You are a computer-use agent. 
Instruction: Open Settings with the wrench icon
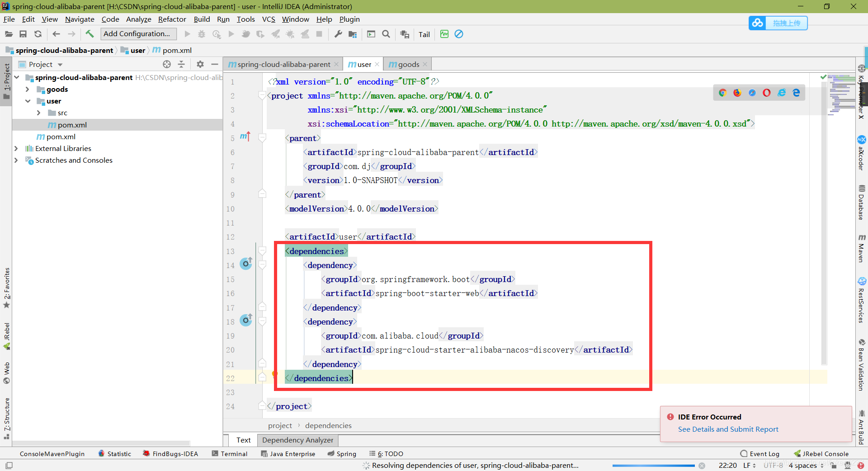click(x=338, y=34)
